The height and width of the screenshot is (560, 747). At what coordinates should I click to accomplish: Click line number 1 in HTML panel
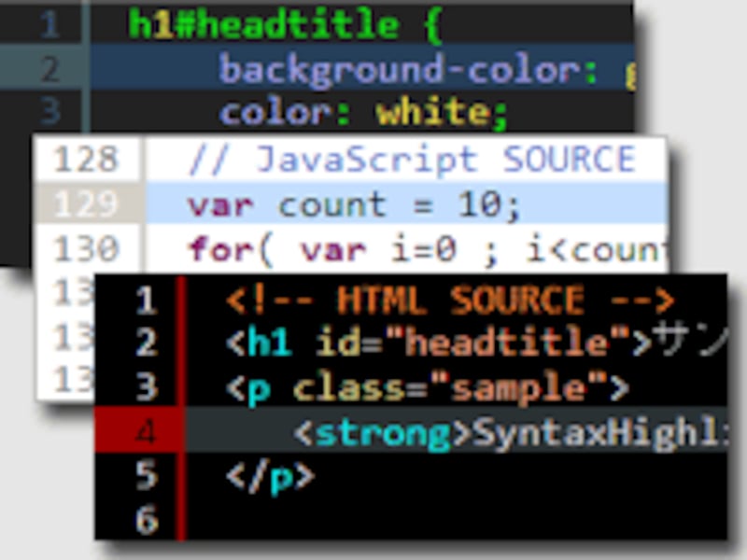[x=146, y=301]
